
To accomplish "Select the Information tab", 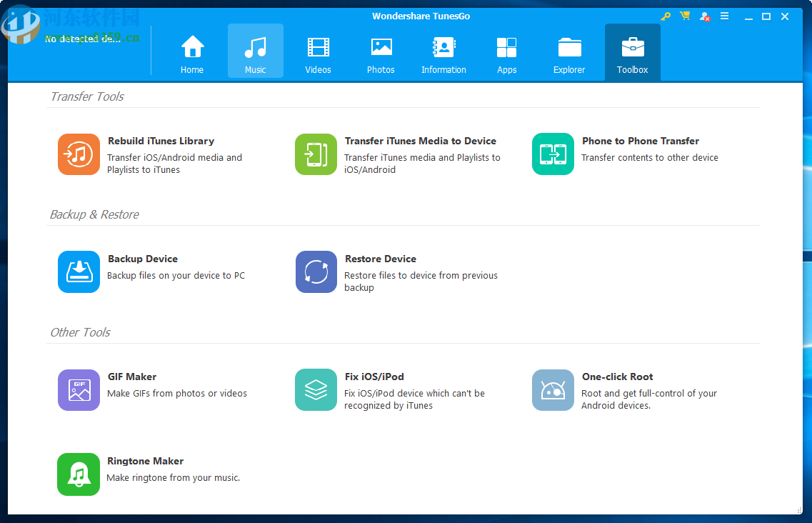I will 443,54.
